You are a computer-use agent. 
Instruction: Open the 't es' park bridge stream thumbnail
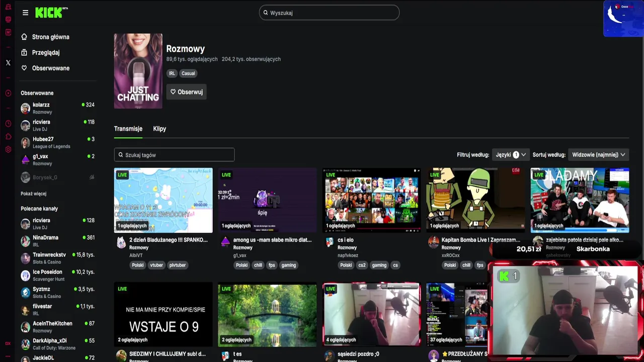267,314
